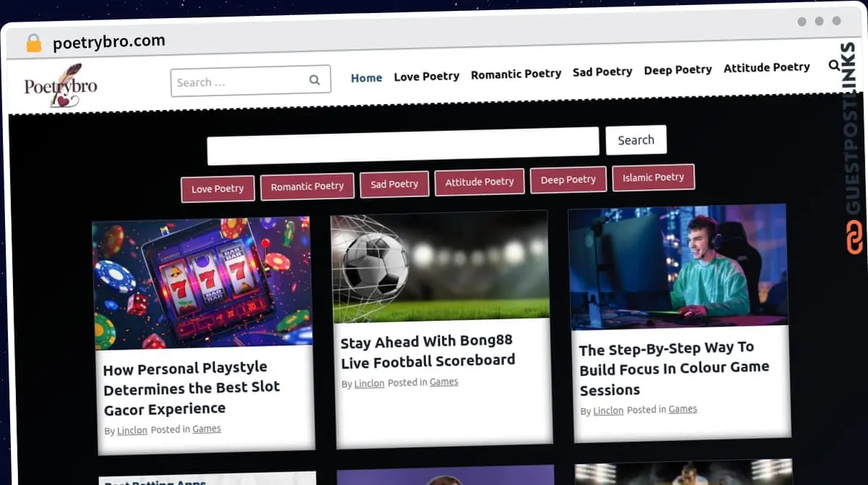
Task: Open the soccer ball article image
Action: click(x=440, y=266)
